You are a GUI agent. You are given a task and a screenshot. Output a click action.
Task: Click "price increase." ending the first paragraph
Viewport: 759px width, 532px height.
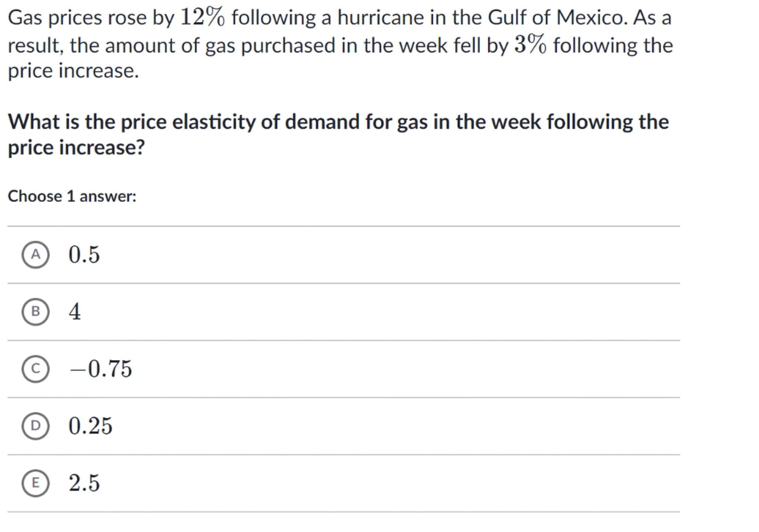coord(73,70)
